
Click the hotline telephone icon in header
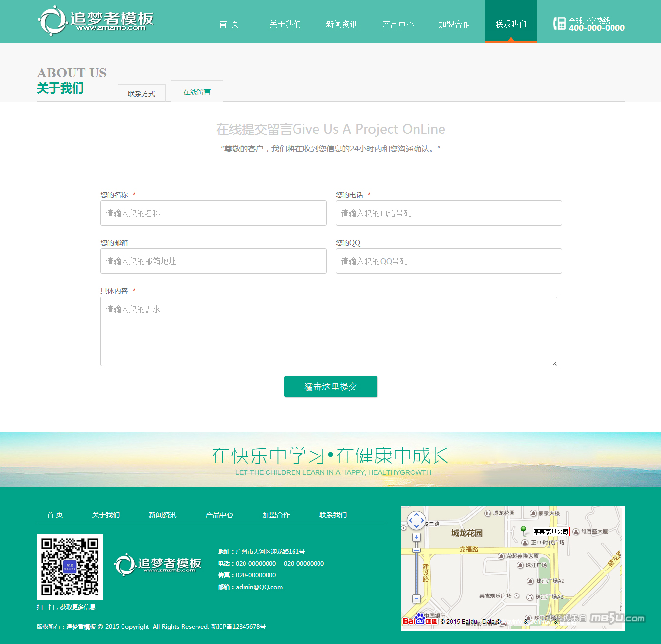[559, 24]
